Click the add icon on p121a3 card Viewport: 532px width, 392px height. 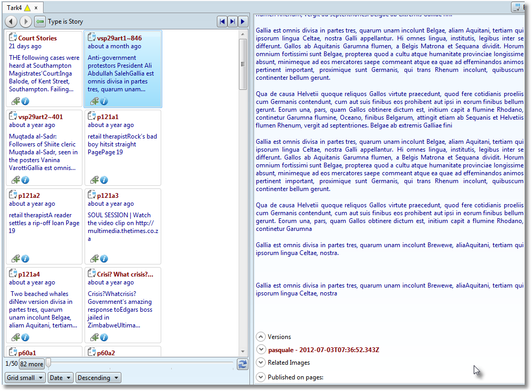click(x=95, y=258)
